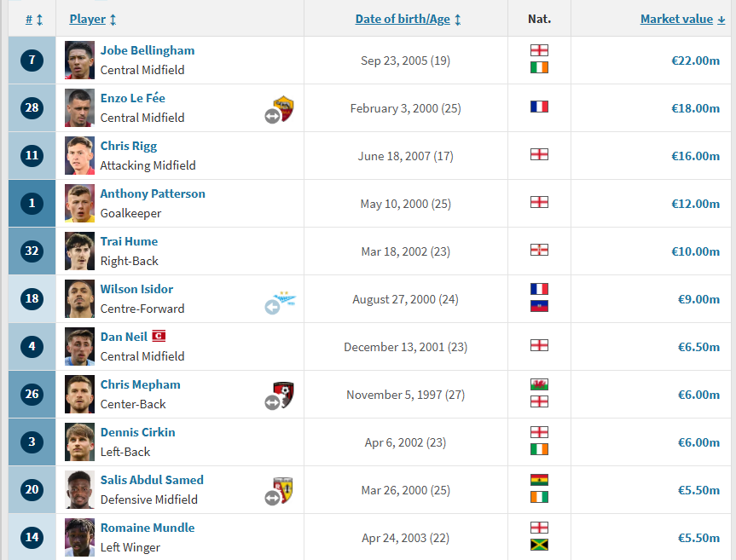Click Dennis Cirkin's portrait thumbnail
Viewport: 736px width, 560px height.
tap(79, 442)
